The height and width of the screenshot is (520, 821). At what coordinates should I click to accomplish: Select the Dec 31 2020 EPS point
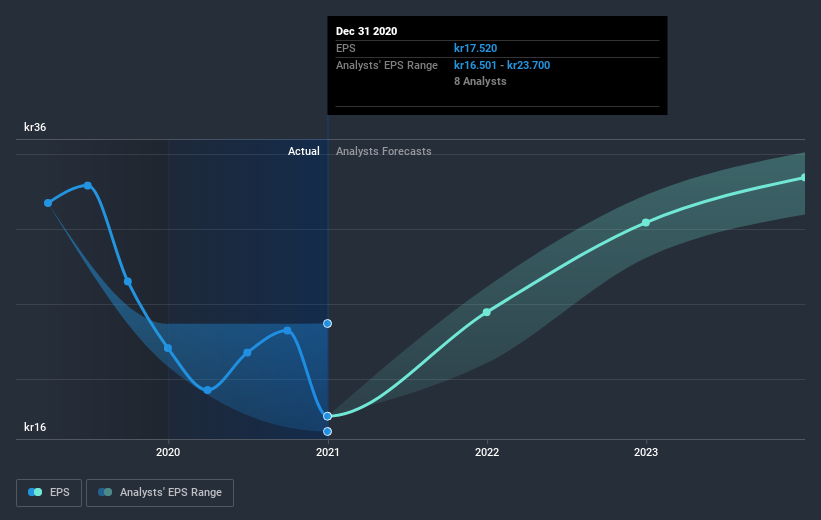[x=327, y=416]
